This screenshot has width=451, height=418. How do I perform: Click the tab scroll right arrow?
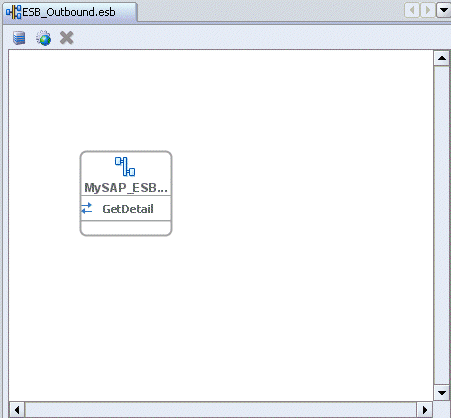tap(428, 10)
